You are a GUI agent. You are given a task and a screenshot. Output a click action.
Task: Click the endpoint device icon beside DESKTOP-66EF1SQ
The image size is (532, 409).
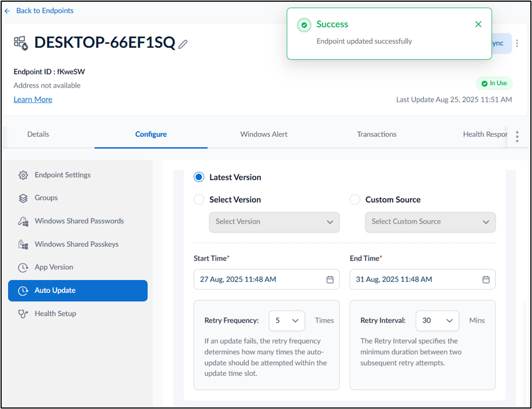click(21, 43)
